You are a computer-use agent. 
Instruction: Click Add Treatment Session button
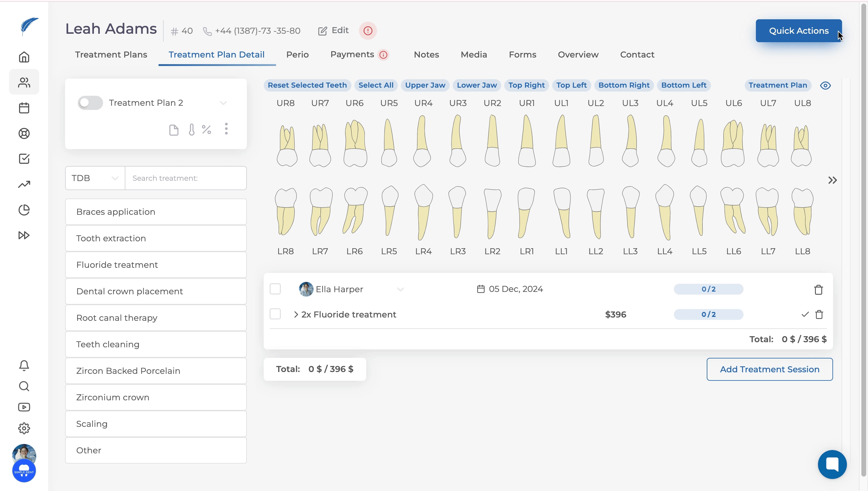(x=769, y=369)
